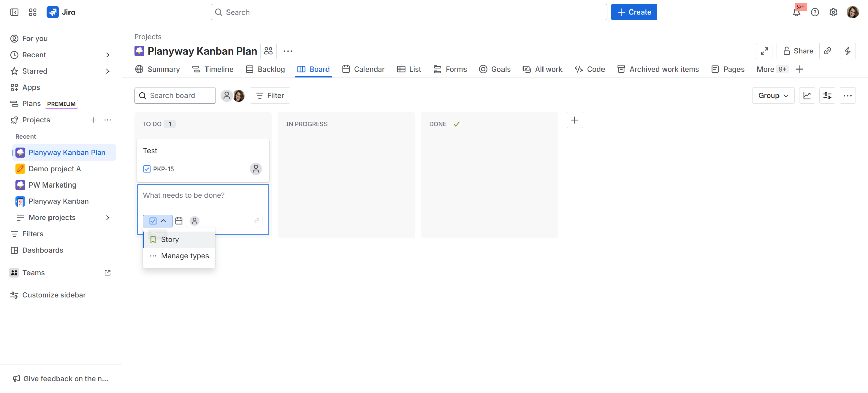The width and height of the screenshot is (868, 393).
Task: Open the app switcher grid icon
Action: tap(33, 12)
